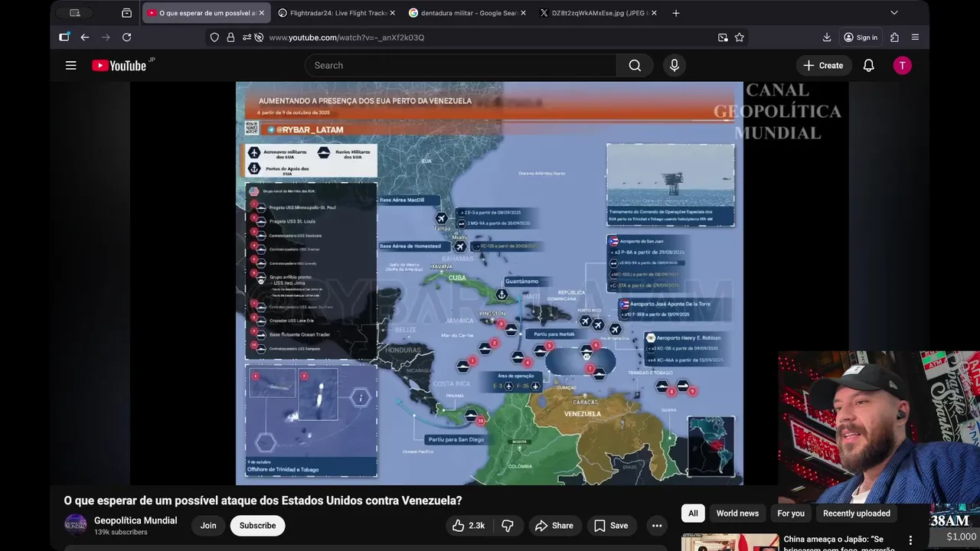980x551 pixels.
Task: Open browser downloads panel
Action: (827, 37)
